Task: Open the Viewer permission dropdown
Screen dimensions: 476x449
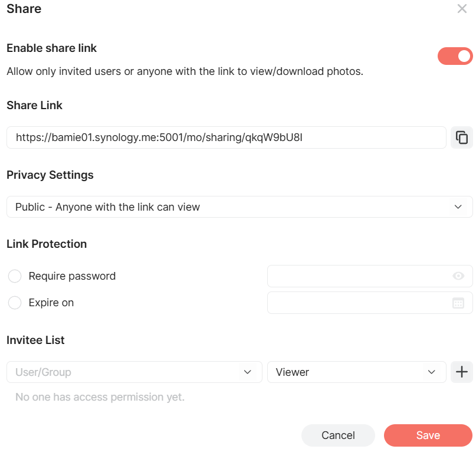Action: (356, 372)
